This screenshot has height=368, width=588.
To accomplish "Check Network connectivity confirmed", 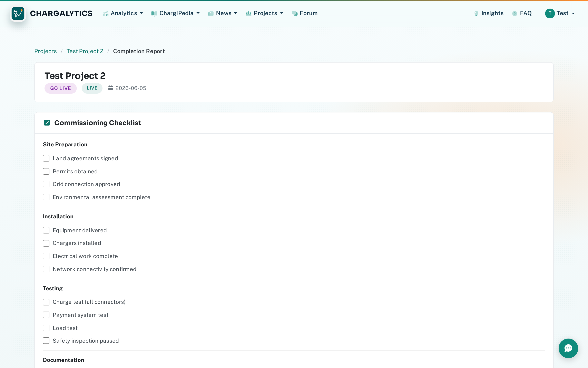I will coord(46,269).
